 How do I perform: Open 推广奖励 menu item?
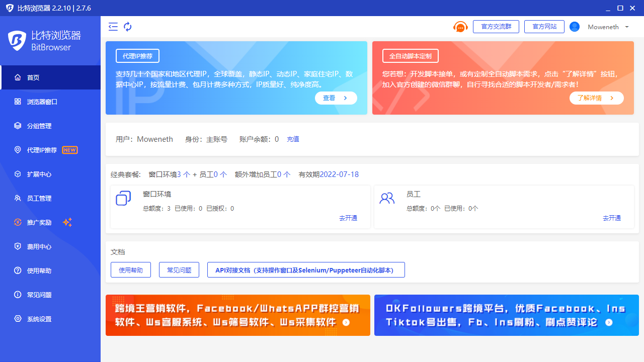[x=50, y=222]
